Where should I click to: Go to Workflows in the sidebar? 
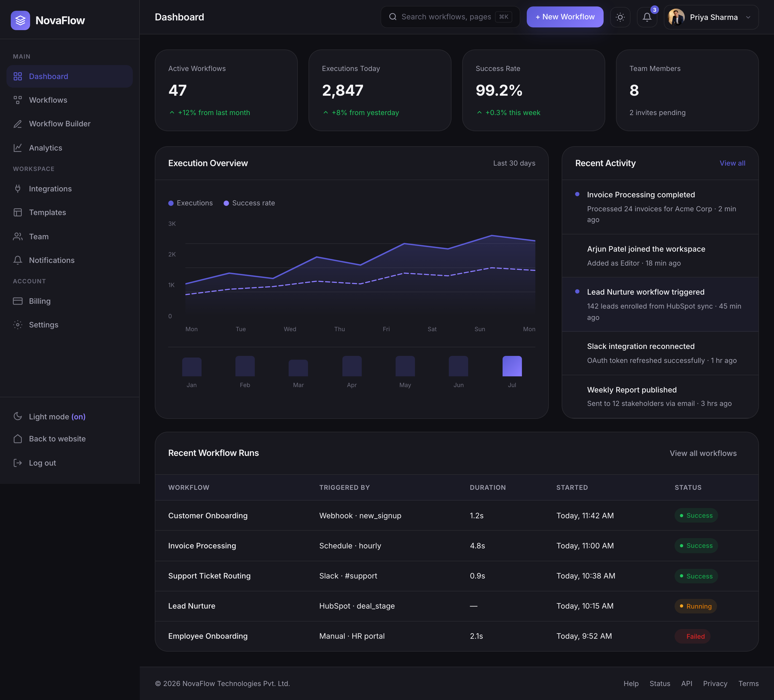coord(70,100)
